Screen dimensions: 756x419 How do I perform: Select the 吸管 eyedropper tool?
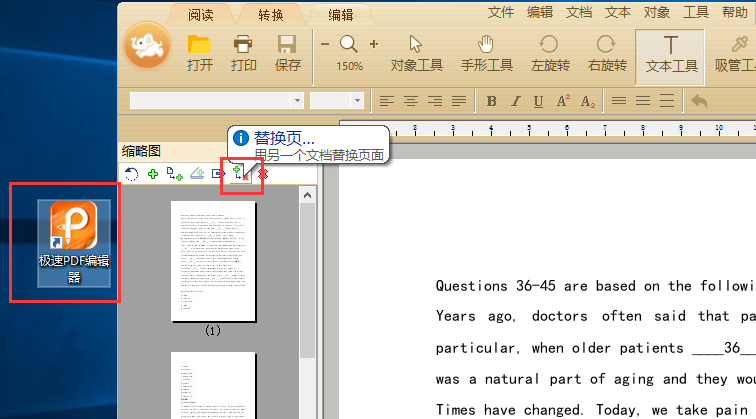(x=735, y=54)
